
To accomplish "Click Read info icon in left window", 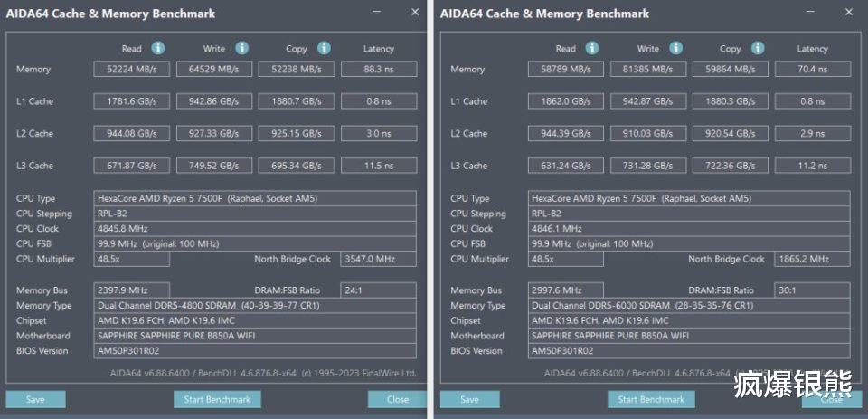I will (x=158, y=48).
